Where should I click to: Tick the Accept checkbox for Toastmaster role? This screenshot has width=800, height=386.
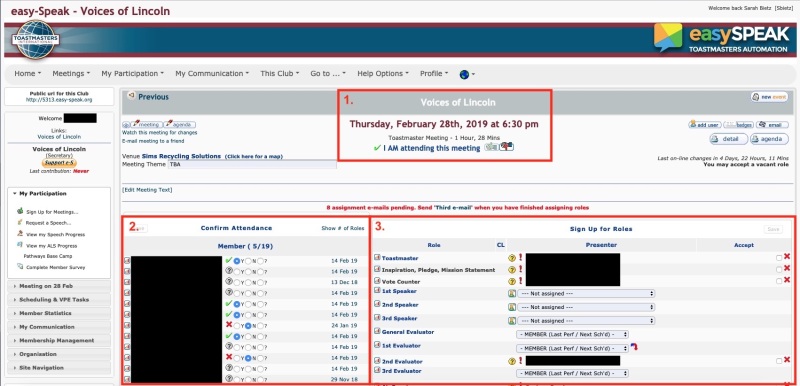pyautogui.click(x=779, y=258)
